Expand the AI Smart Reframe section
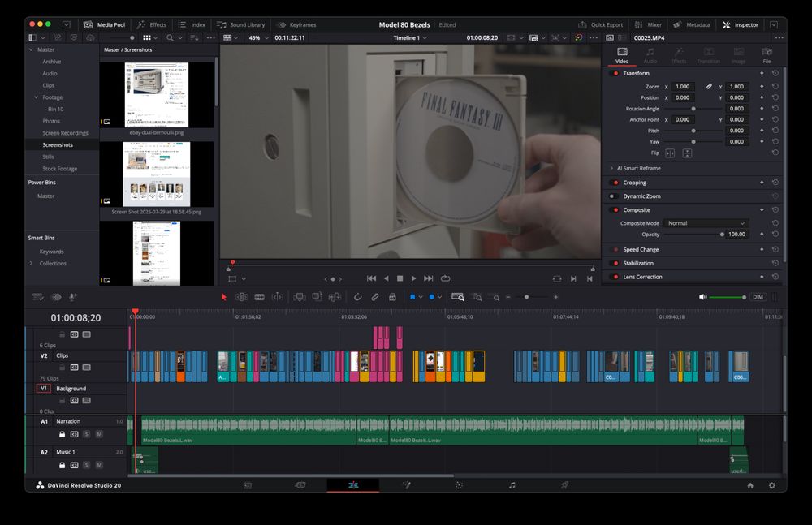This screenshot has height=525, width=812. (x=611, y=168)
